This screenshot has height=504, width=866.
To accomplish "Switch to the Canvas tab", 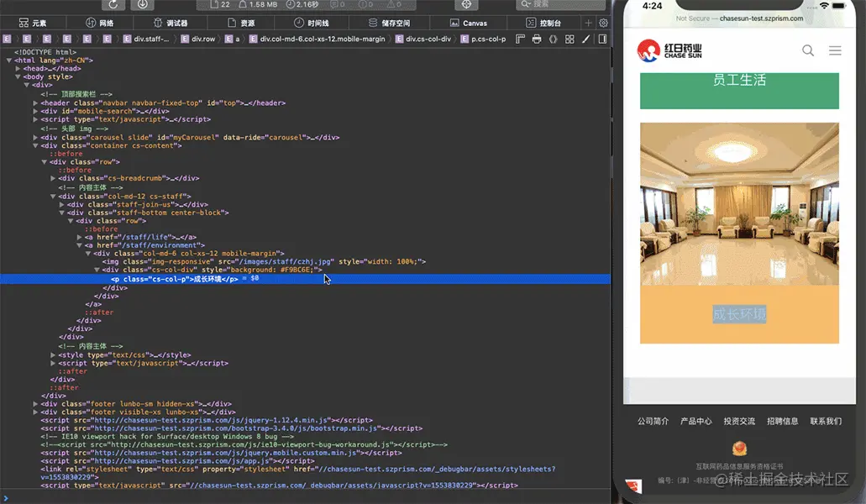I will tap(469, 23).
